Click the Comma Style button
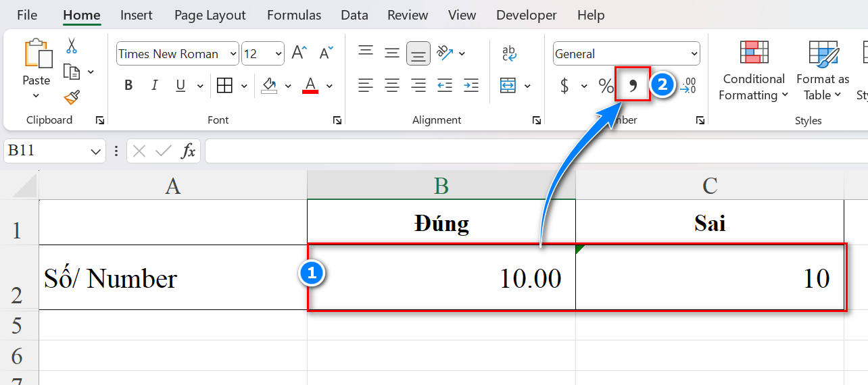The width and height of the screenshot is (868, 385). tap(633, 85)
